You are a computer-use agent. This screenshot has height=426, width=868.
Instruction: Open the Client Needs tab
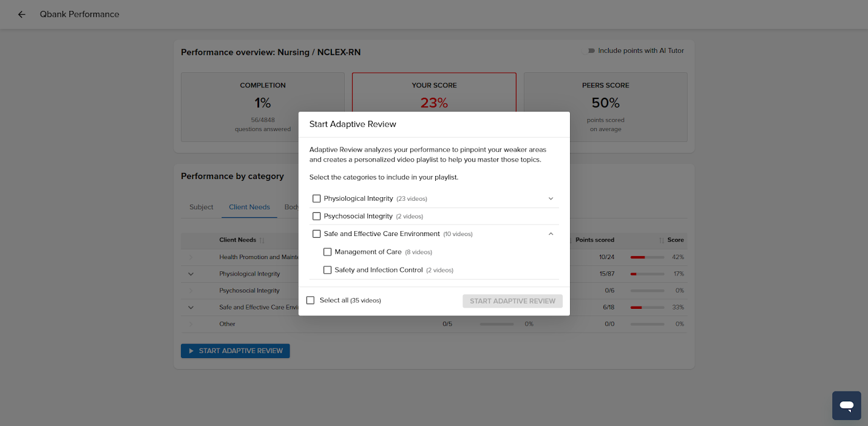click(249, 207)
